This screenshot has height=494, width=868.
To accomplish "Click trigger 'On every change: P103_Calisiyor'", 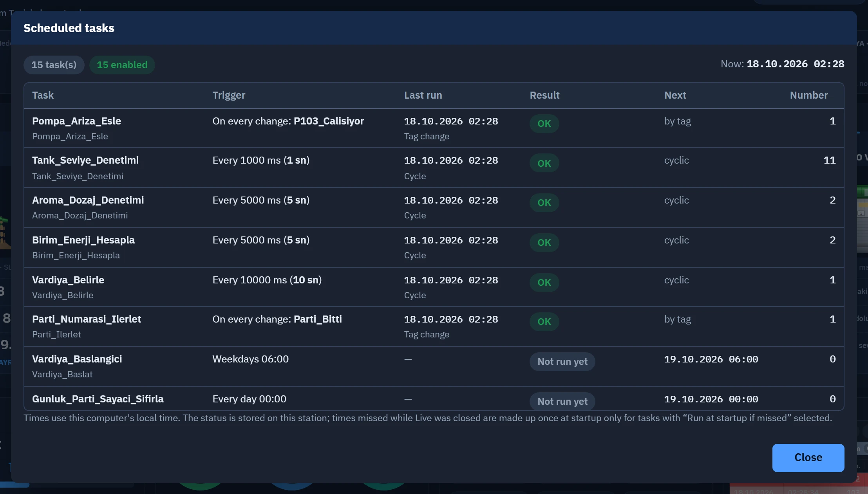I will pos(288,121).
